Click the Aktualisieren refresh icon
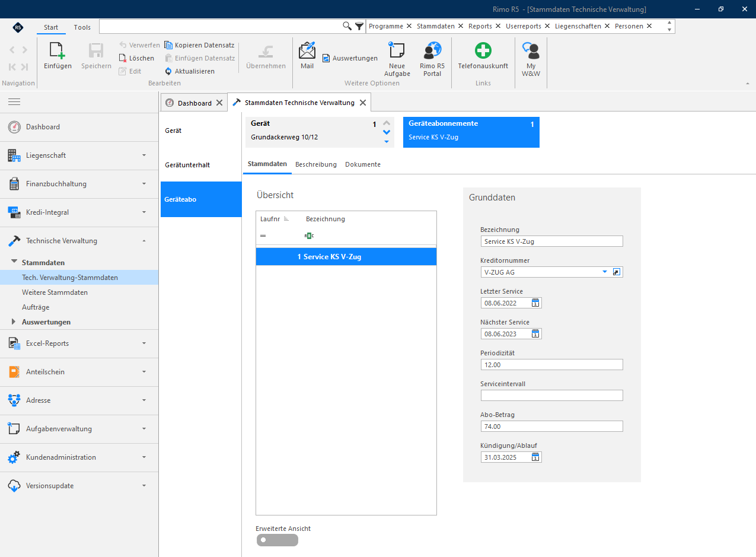Image resolution: width=756 pixels, height=557 pixels. coord(168,71)
